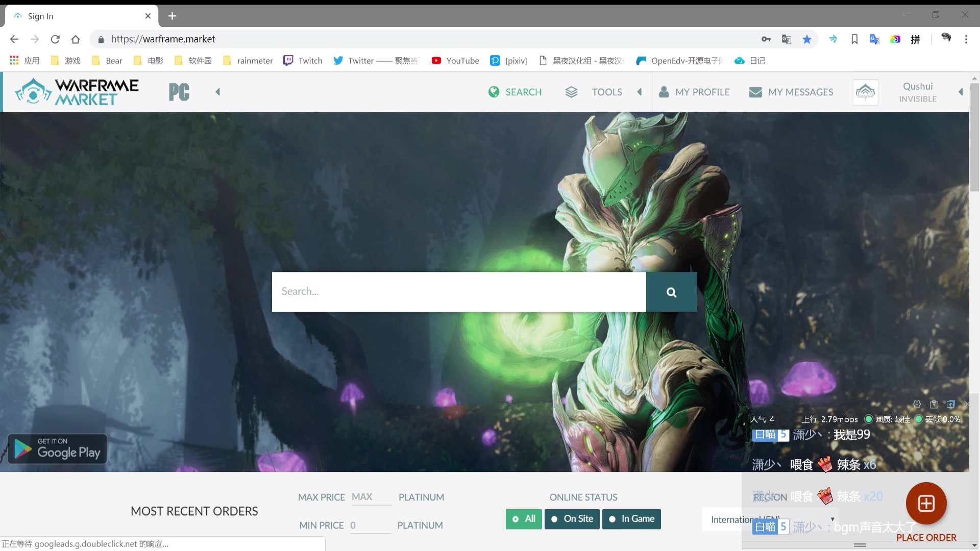This screenshot has width=980, height=551.
Task: Expand the arrow beside Qushui username
Action: (961, 92)
